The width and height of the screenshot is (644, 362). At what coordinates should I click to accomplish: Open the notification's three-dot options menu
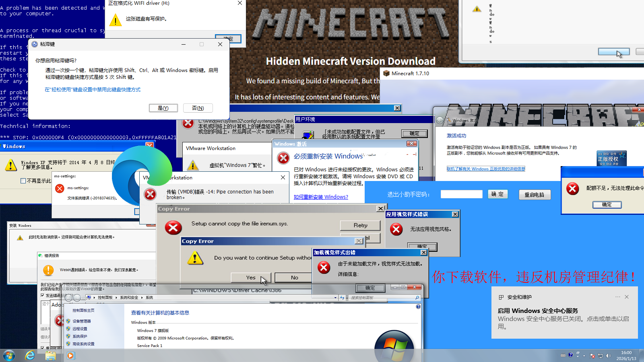click(617, 297)
